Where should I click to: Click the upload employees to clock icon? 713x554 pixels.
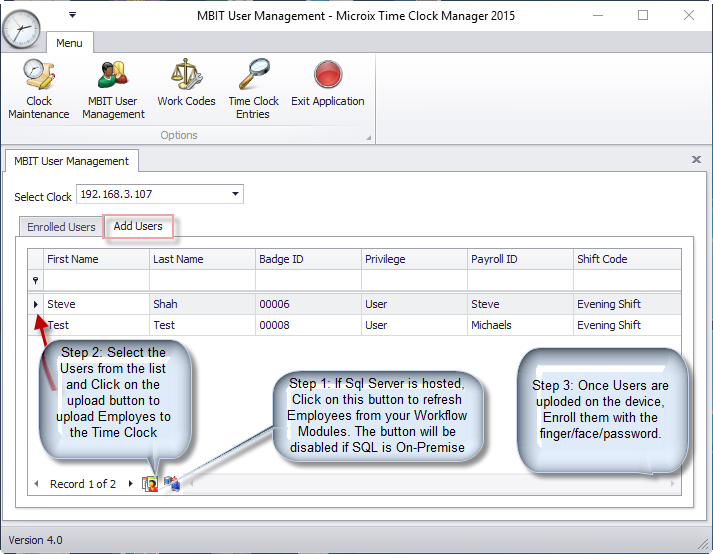pos(150,484)
